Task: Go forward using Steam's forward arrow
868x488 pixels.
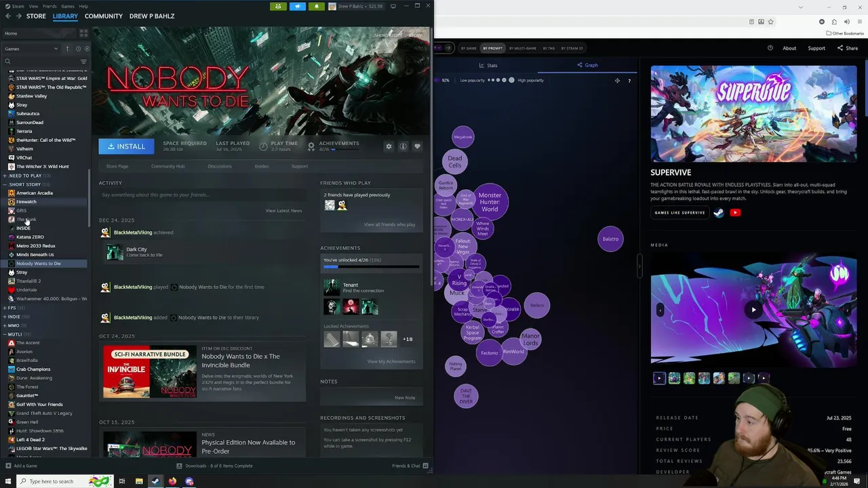Action: tap(18, 16)
